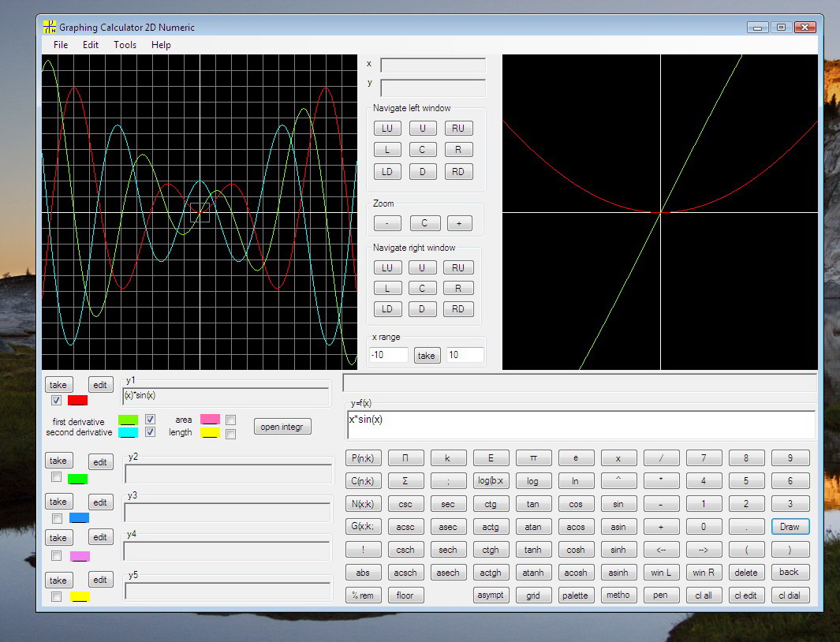Insert the pi constant key

coord(533,458)
